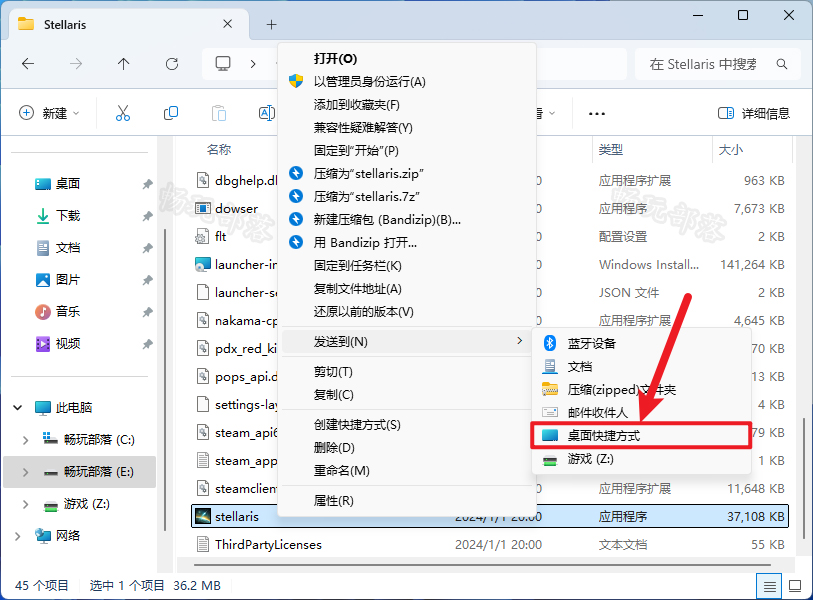813x600 pixels.
Task: Click the Cut scissors icon
Action: [x=123, y=113]
